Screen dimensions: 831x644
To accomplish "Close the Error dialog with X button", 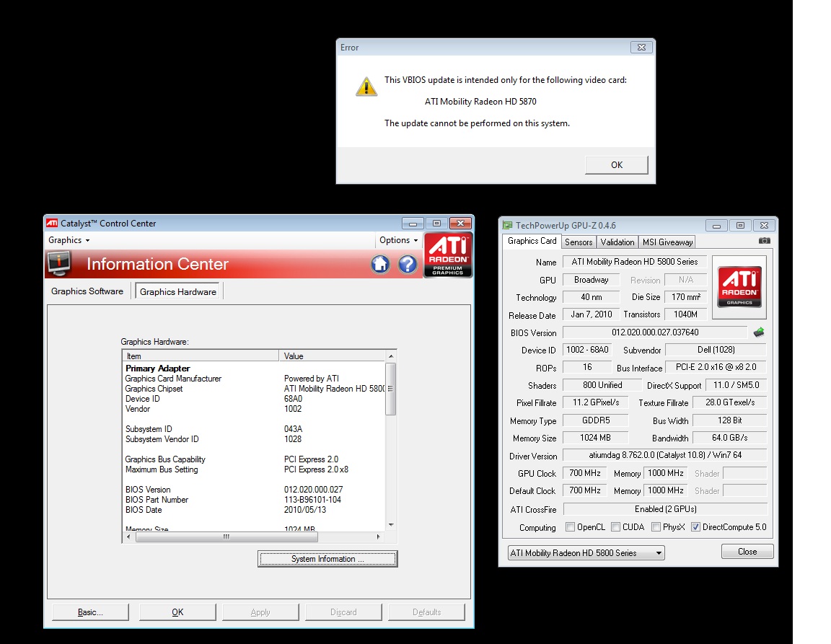I will (641, 47).
